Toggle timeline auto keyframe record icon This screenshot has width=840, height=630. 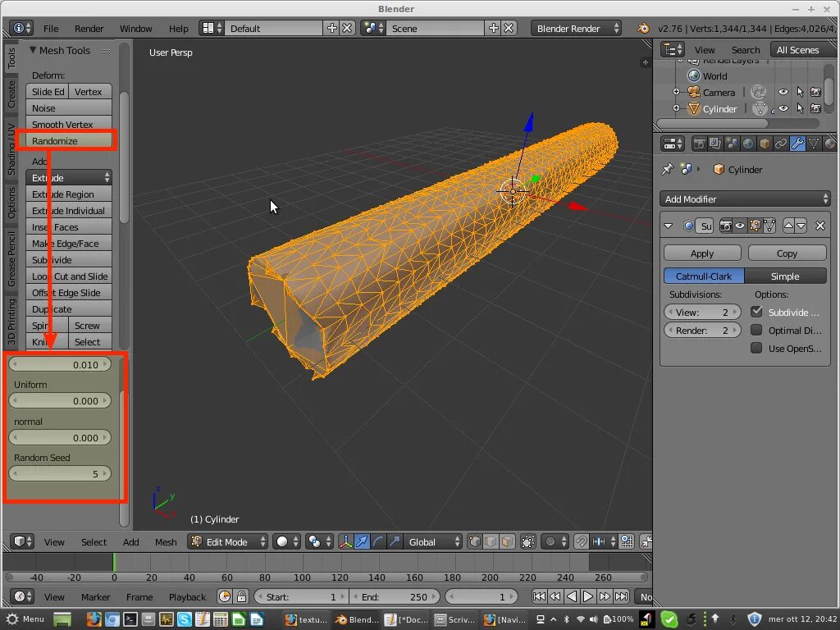pos(225,596)
